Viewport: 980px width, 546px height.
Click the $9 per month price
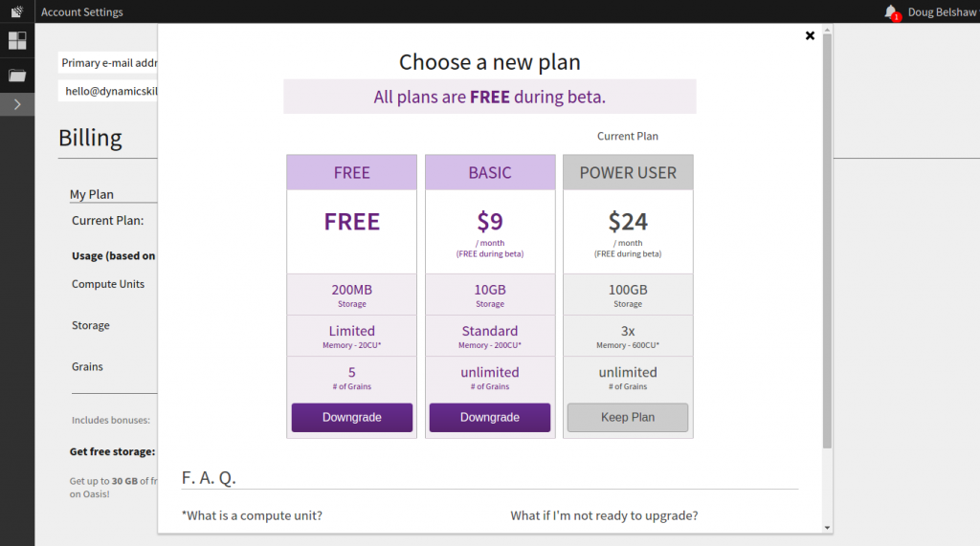[489, 222]
